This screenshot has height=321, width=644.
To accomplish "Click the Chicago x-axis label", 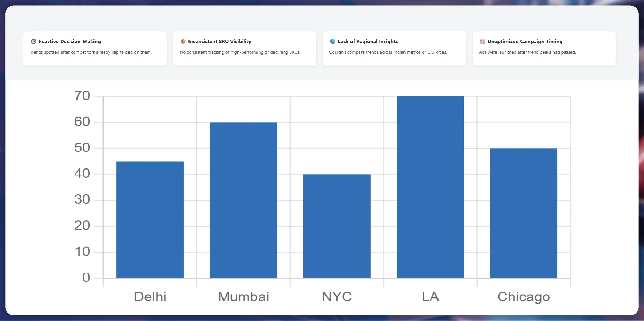I will [523, 297].
